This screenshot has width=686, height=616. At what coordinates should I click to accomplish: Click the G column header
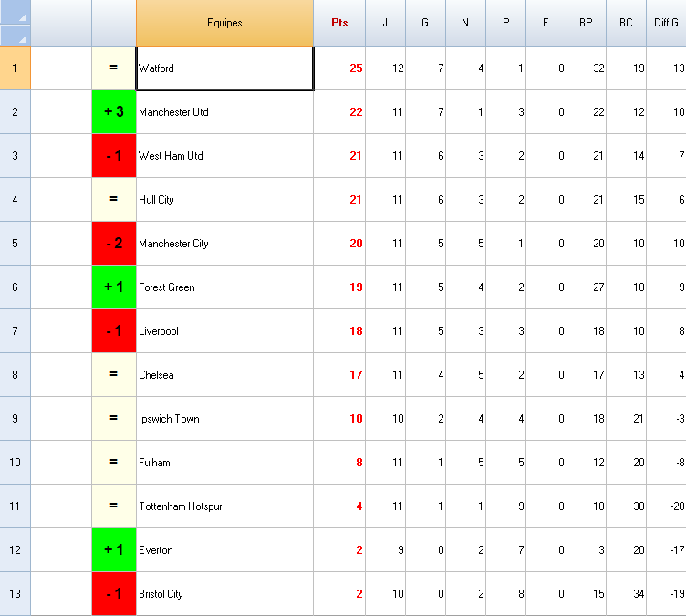(x=425, y=23)
